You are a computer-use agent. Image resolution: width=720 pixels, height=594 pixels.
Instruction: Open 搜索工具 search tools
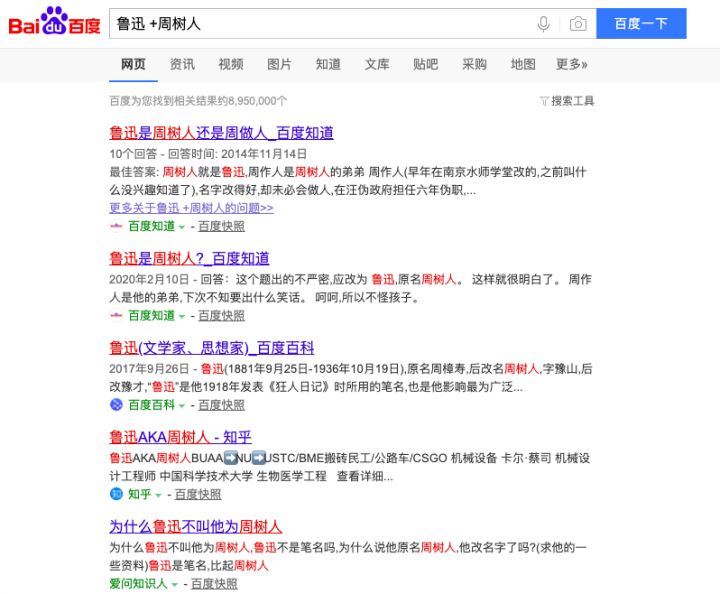[x=572, y=101]
